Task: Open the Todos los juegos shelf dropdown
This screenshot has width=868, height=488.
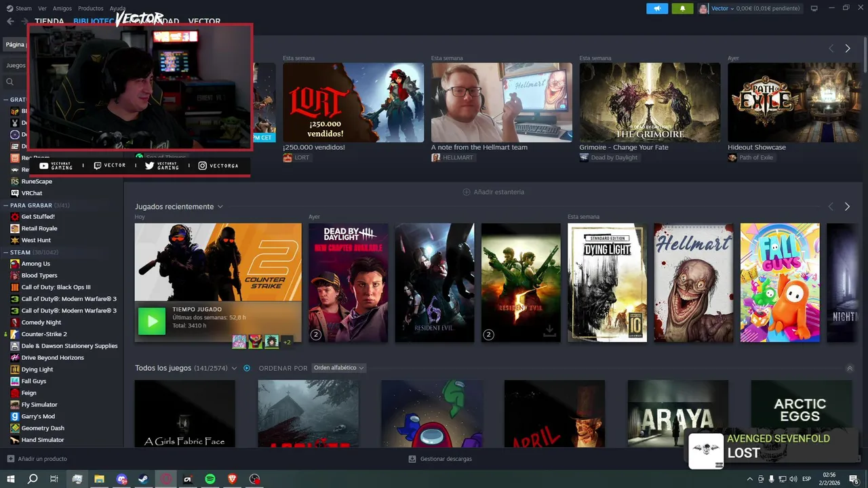Action: coord(234,368)
